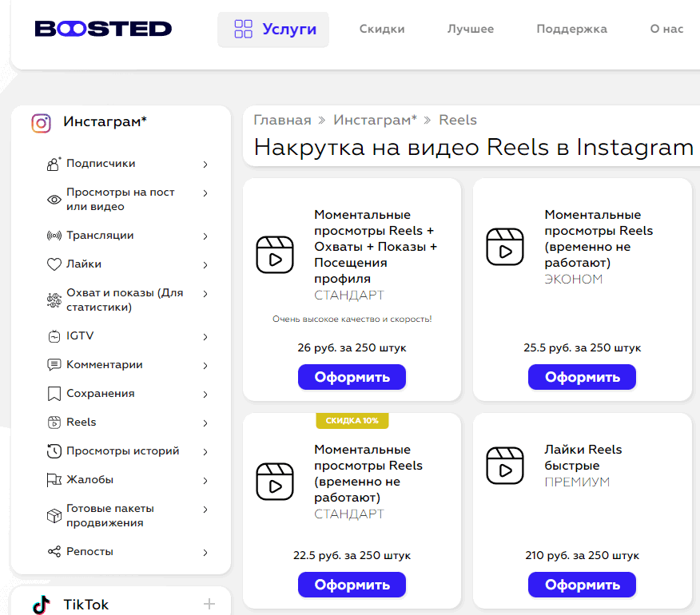Click the share icon next to Репосты

click(54, 552)
